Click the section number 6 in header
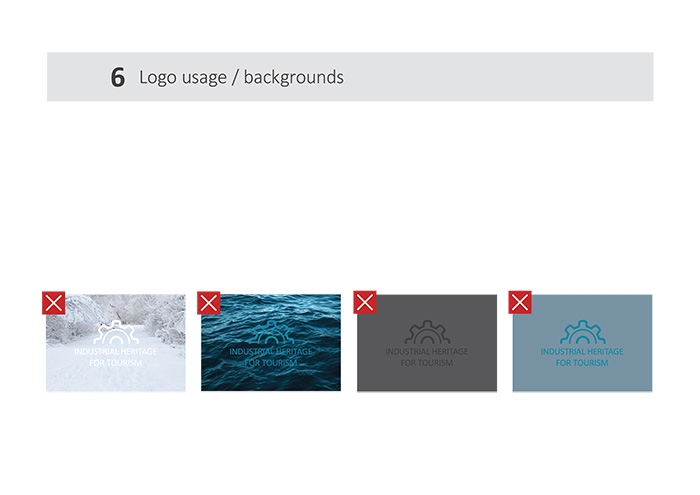Viewport: 700px width, 495px height. [x=118, y=78]
